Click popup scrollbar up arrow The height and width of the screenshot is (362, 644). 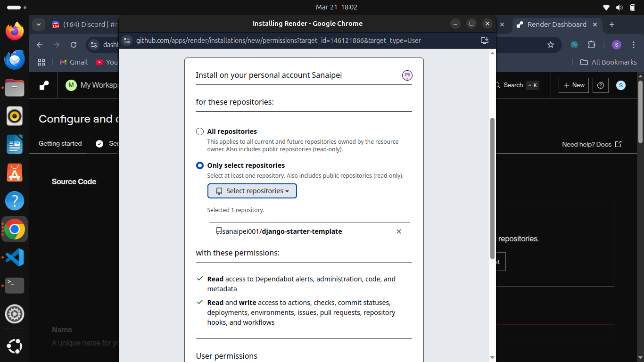pyautogui.click(x=493, y=53)
